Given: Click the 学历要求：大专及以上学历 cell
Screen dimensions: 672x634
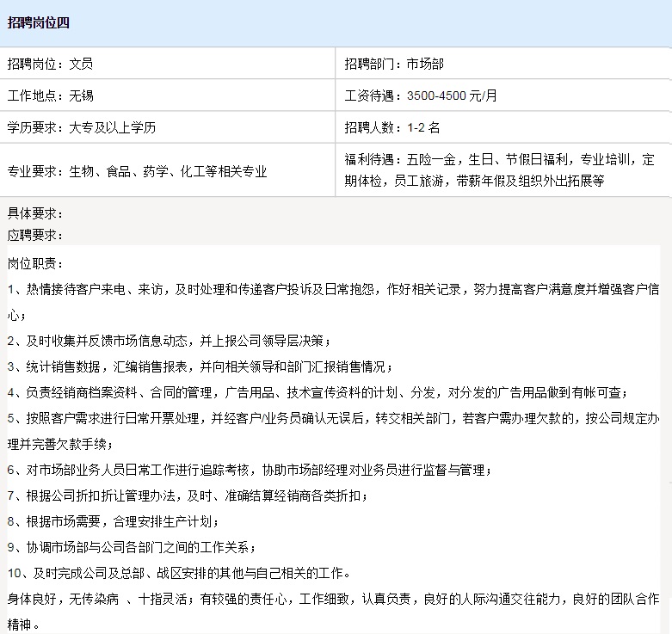Looking at the screenshot, I should pyautogui.click(x=82, y=127).
